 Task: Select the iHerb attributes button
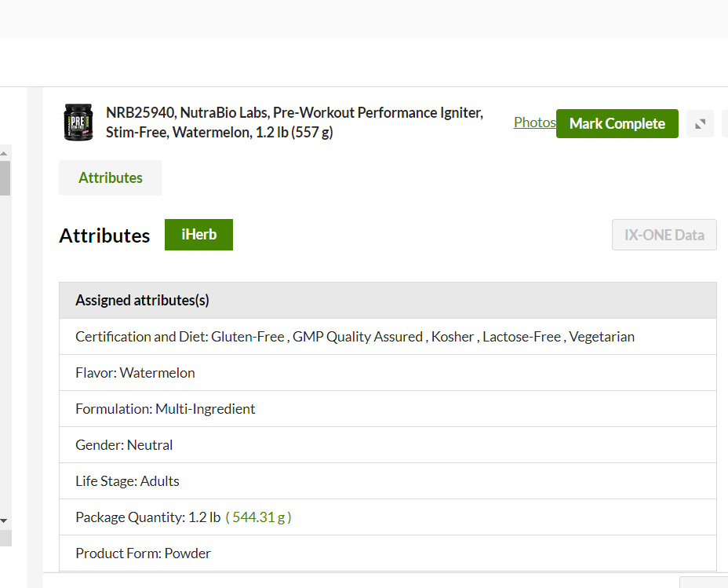pos(198,235)
